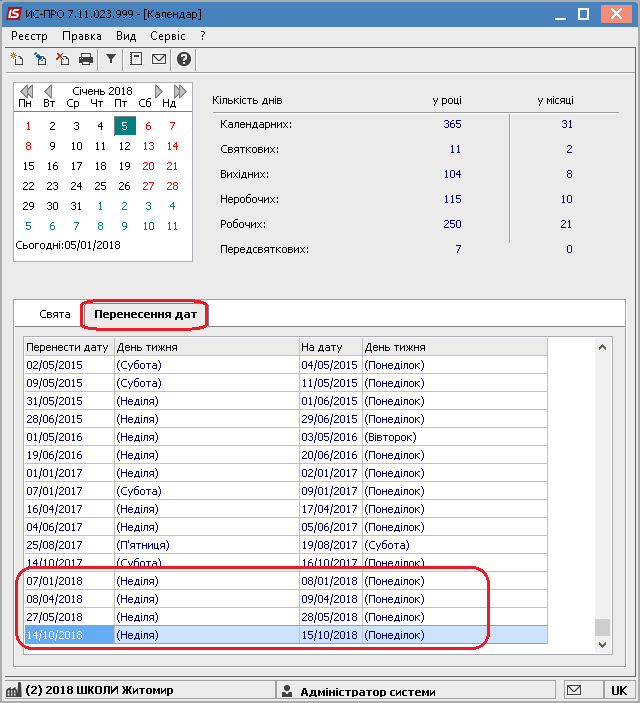Select the 07/01/2018 transfer row

(x=286, y=581)
